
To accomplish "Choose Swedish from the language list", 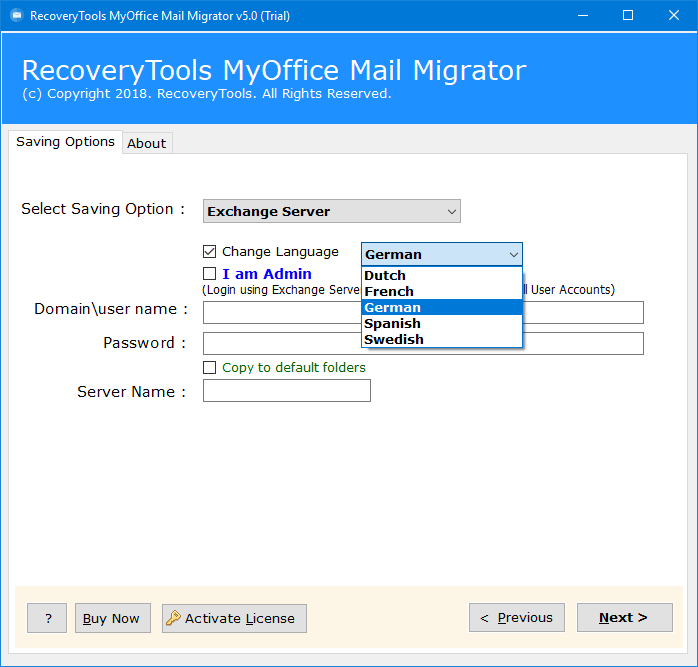I will pyautogui.click(x=442, y=339).
